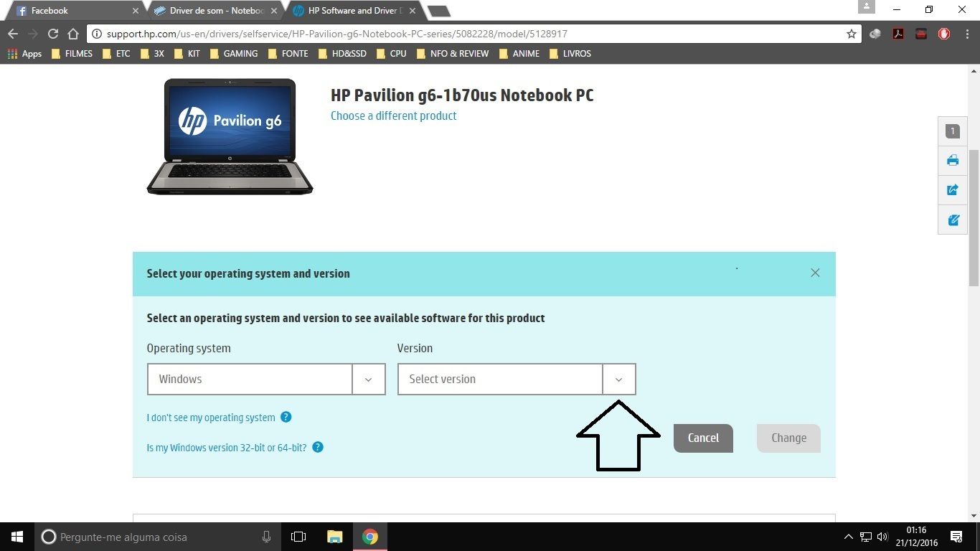Open the FONTE bookmarks folder
This screenshot has width=980, height=551.
(288, 54)
